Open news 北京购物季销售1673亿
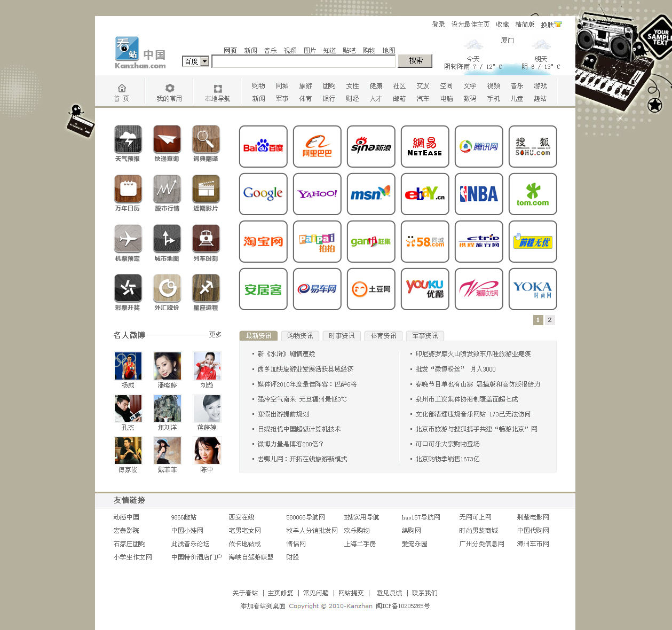 [447, 459]
